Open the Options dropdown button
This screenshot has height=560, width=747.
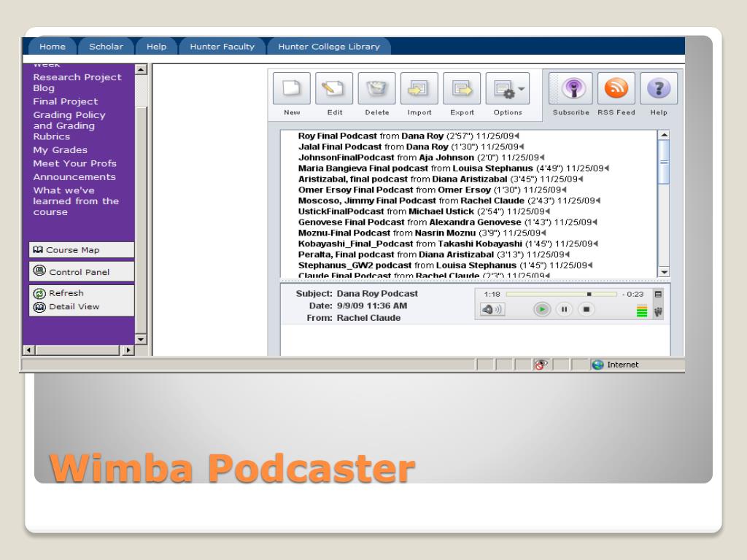tap(508, 88)
